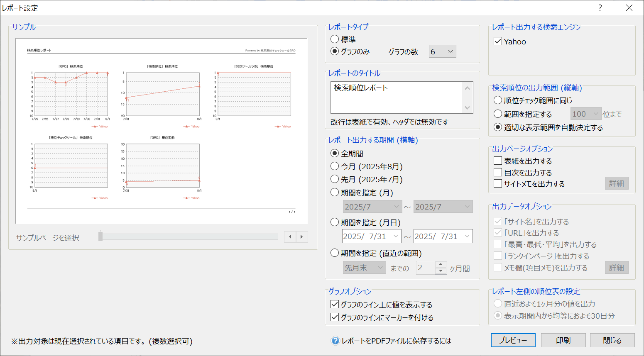Select the グラフのみ report type

click(x=335, y=51)
